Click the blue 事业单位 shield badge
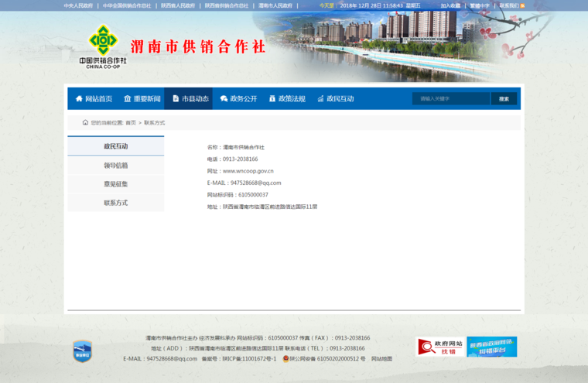The image size is (588, 383). click(x=83, y=351)
